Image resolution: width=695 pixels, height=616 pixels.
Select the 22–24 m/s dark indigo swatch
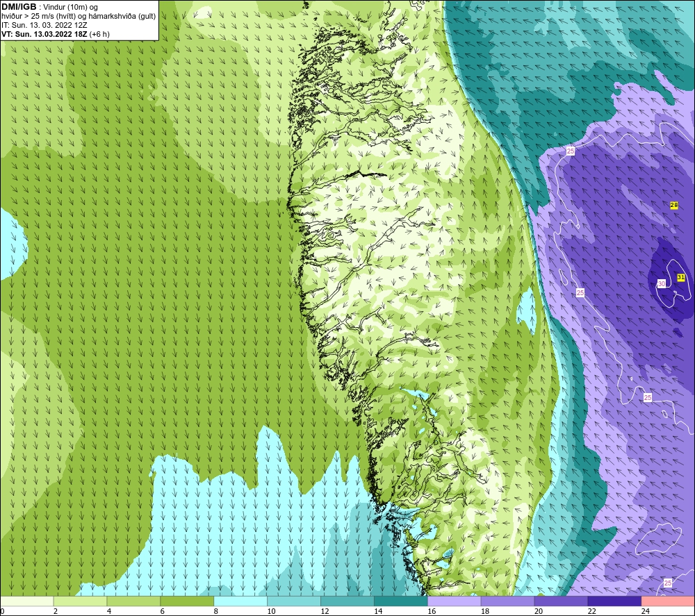tap(615, 601)
